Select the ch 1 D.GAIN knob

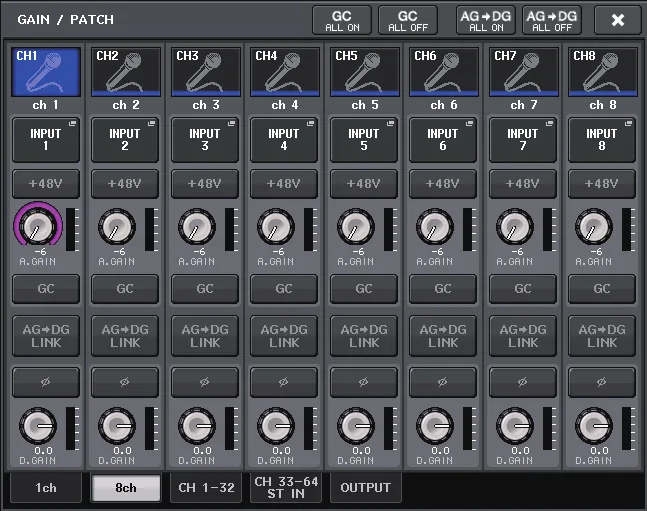click(x=38, y=426)
